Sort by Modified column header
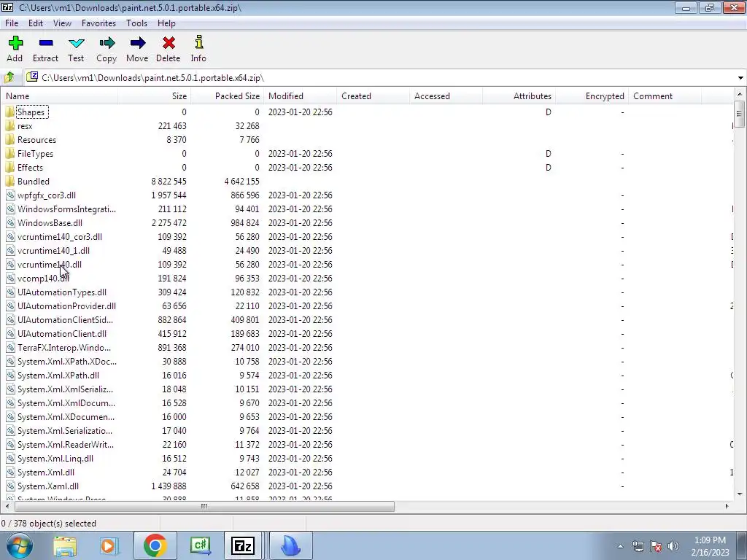 [300, 96]
